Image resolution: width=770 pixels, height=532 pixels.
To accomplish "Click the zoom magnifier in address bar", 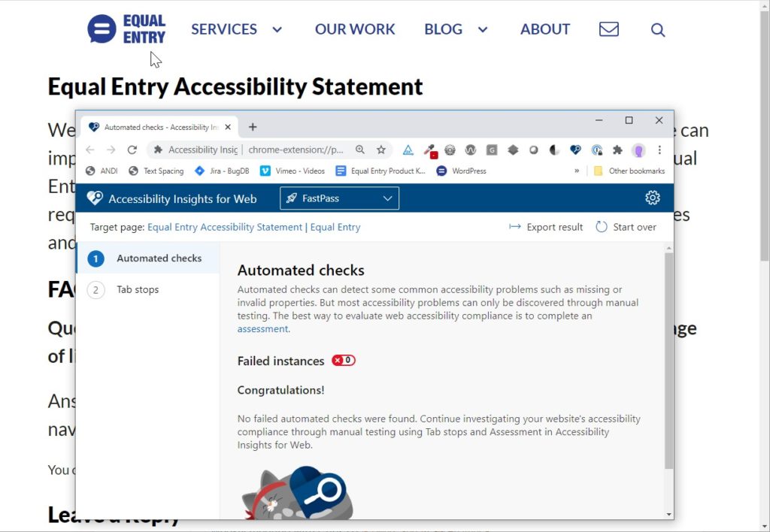I will 360,150.
